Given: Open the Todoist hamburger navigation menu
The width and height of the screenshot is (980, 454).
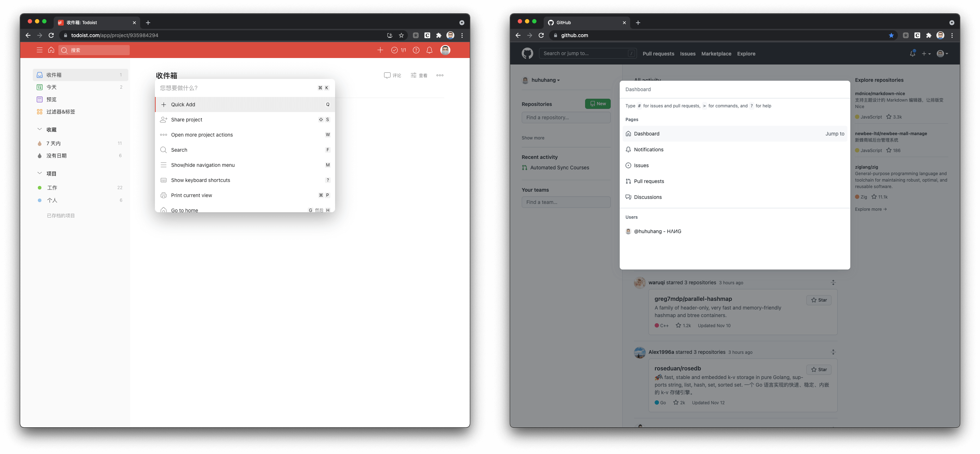Looking at the screenshot, I should pyautogui.click(x=39, y=50).
